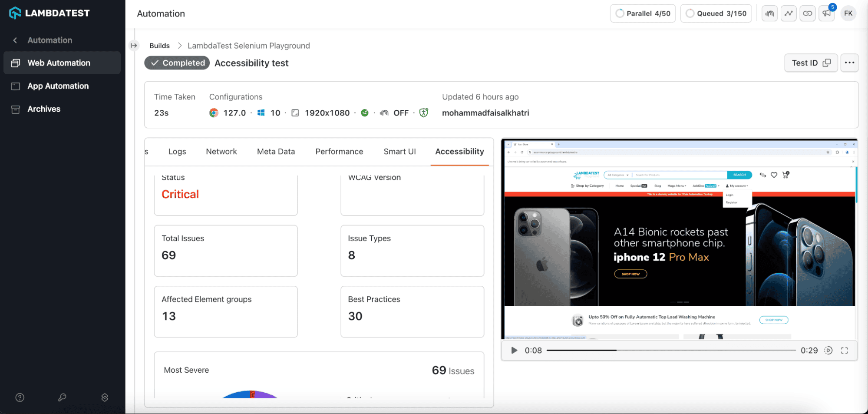Click the Critical status value

(x=180, y=194)
